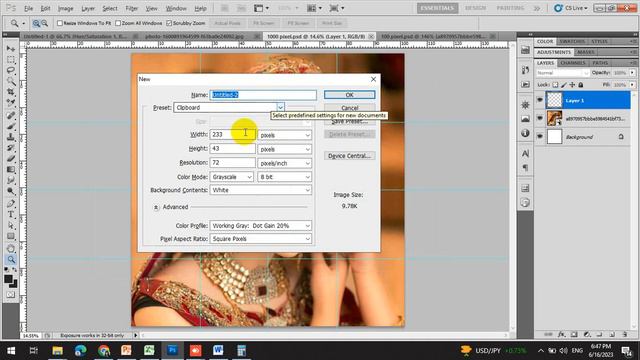Image resolution: width=640 pixels, height=360 pixels.
Task: Open the Height units pixels dropdown
Action: [x=284, y=149]
